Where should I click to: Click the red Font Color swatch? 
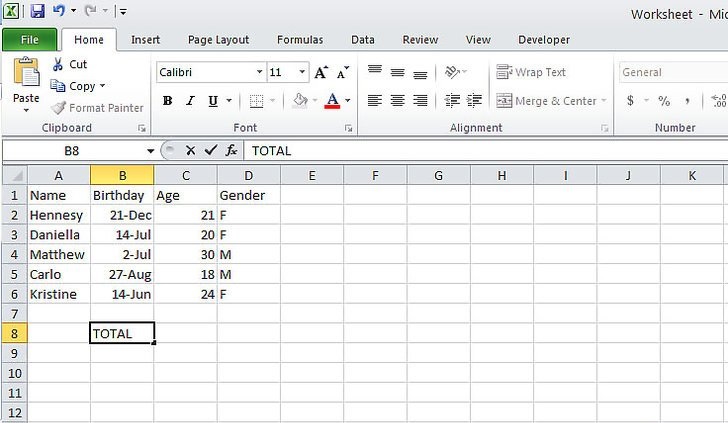333,101
